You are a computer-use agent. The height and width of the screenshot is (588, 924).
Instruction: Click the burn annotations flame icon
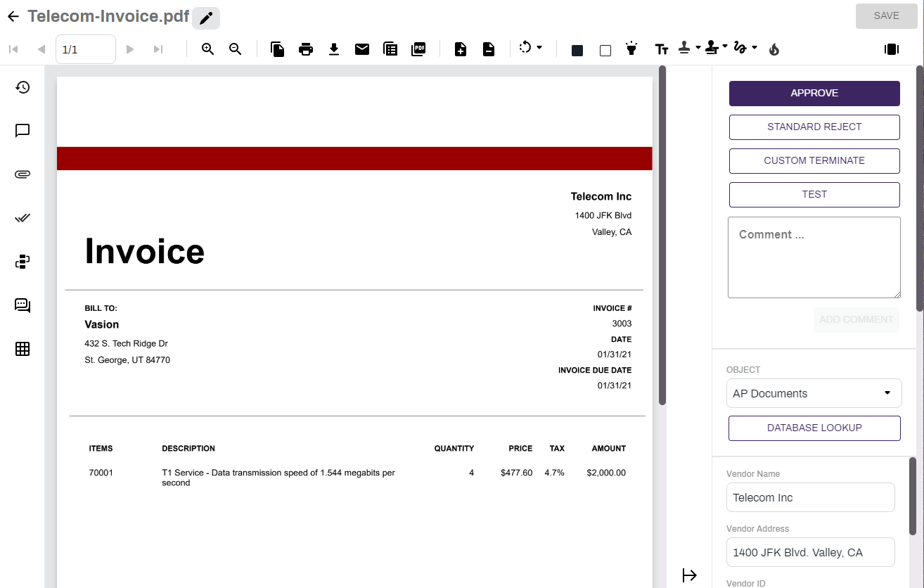[774, 49]
